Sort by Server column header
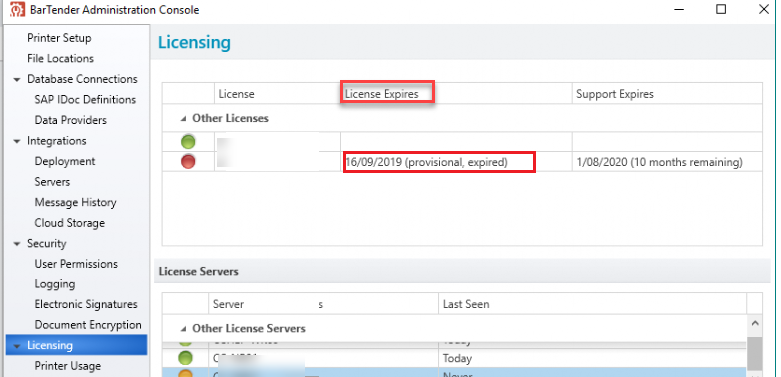Viewport: 781px width, 377px height. [x=323, y=304]
